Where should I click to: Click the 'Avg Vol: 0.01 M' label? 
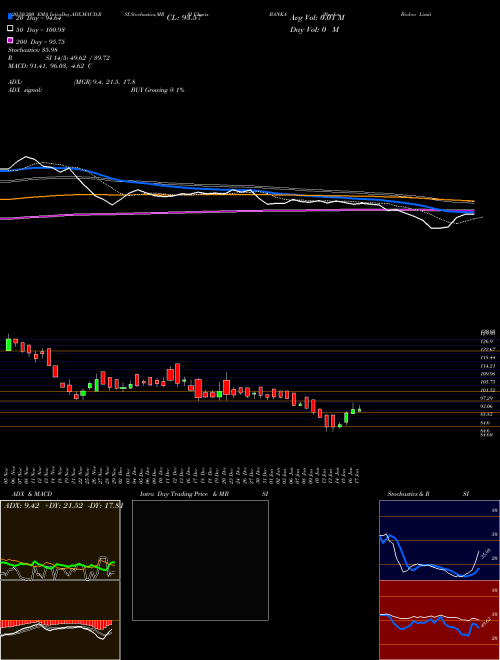317,18
